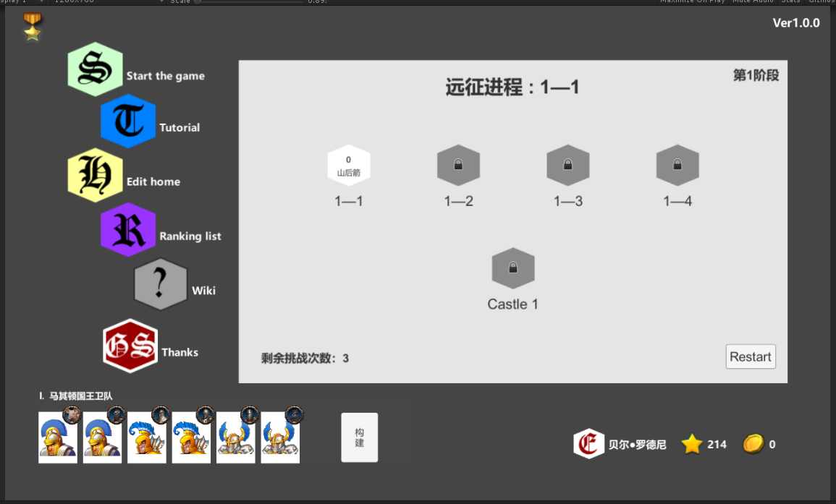Click the player emblem beside 贝尔•罗德尼

[588, 443]
